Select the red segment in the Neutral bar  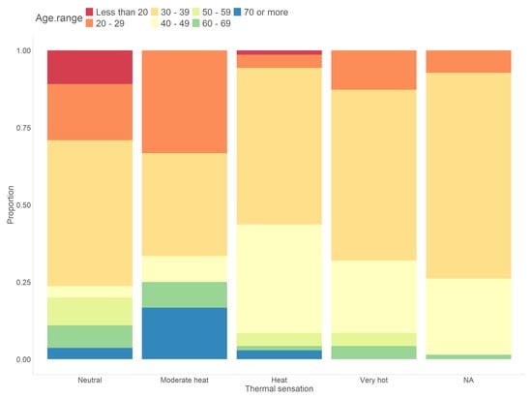click(x=90, y=67)
